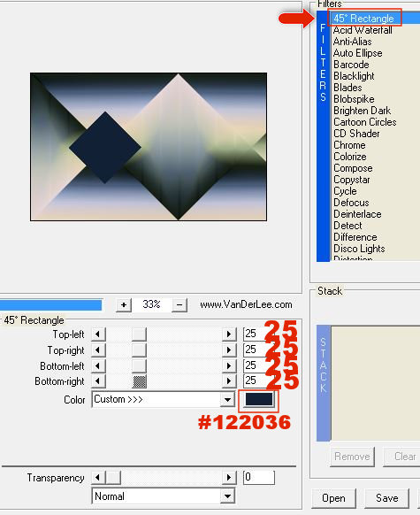Select the Chrome filter from list
The image size is (420, 515).
click(x=349, y=145)
